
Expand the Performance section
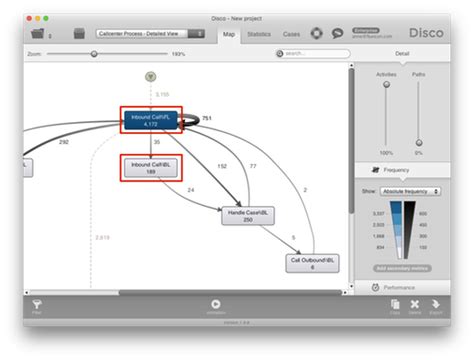click(402, 287)
